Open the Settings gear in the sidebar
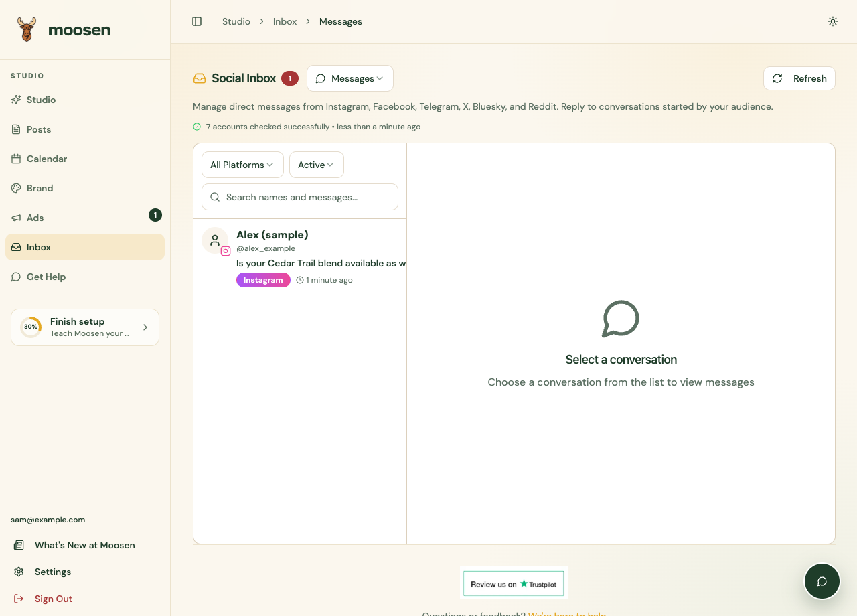This screenshot has height=616, width=857. point(19,572)
